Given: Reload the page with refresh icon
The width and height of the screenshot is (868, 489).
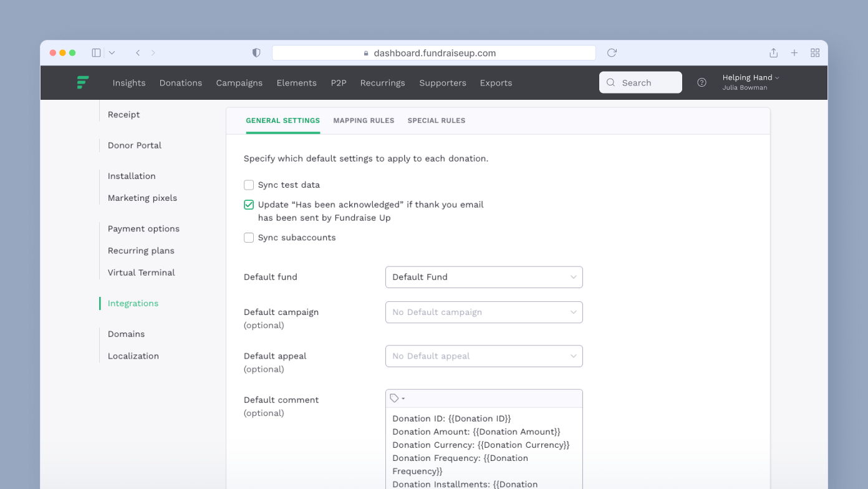Looking at the screenshot, I should pyautogui.click(x=612, y=53).
